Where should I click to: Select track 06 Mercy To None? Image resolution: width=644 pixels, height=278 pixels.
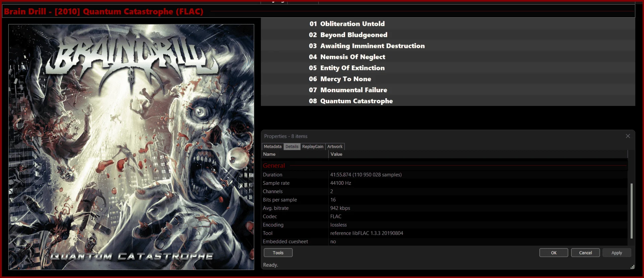[x=448, y=79]
